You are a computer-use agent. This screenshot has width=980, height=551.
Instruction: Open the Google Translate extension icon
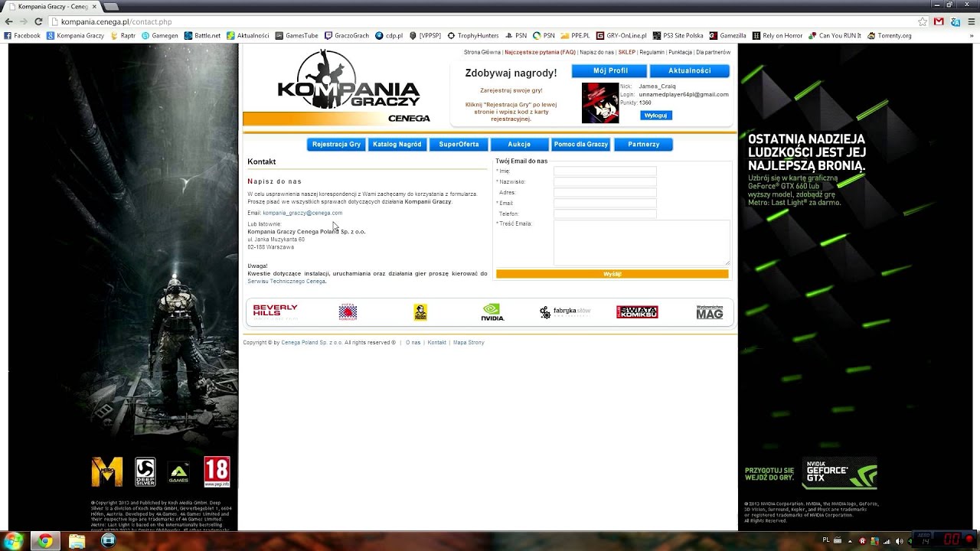pos(954,21)
